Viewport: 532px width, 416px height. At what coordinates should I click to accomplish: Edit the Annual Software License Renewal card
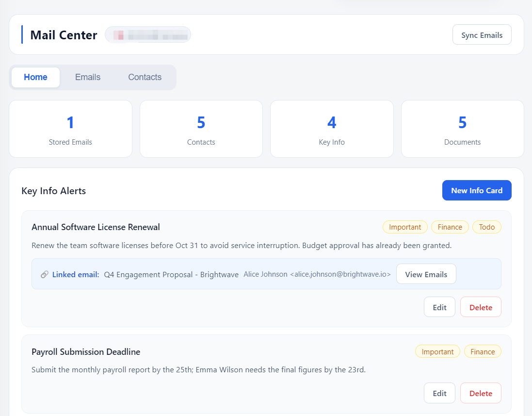439,307
